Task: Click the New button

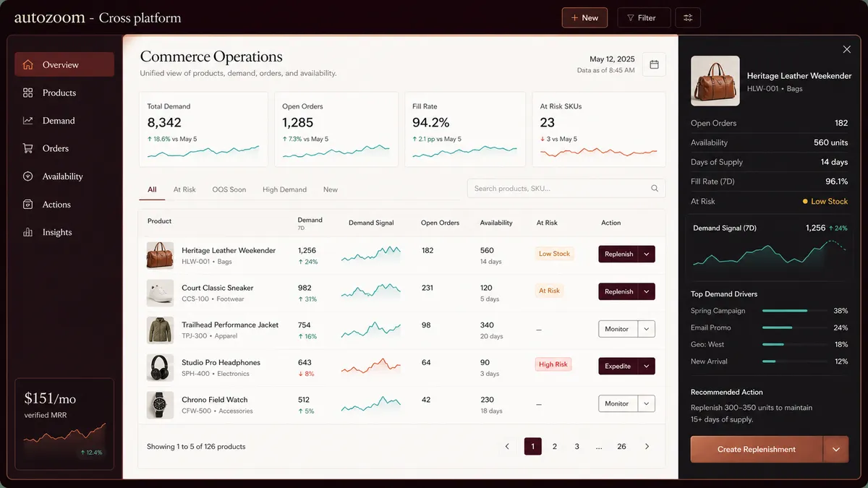Action: click(584, 18)
